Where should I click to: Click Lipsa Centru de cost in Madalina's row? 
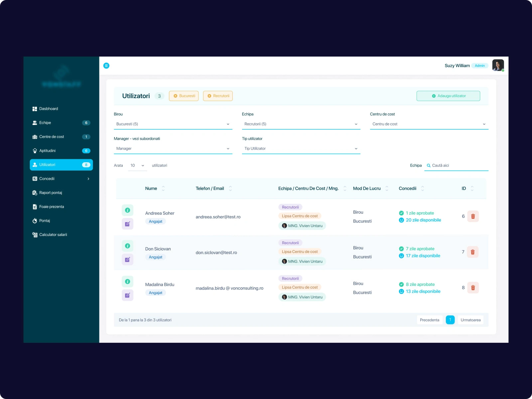(x=300, y=287)
